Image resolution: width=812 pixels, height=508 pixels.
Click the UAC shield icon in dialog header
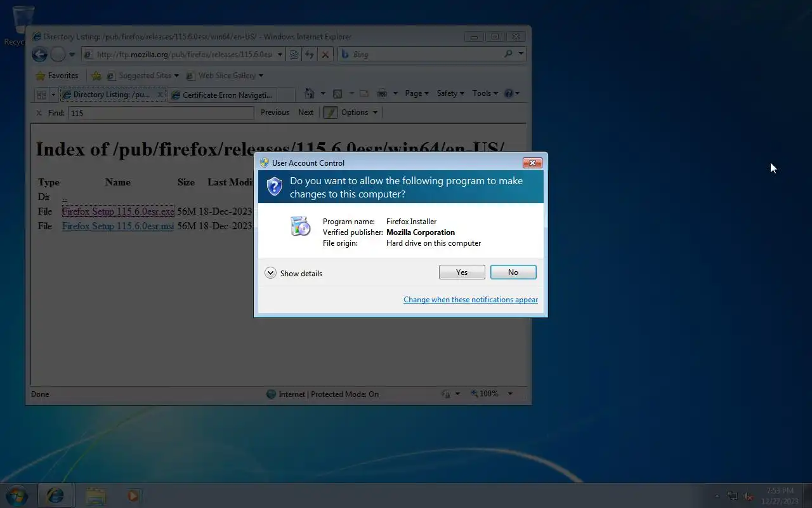pyautogui.click(x=274, y=187)
